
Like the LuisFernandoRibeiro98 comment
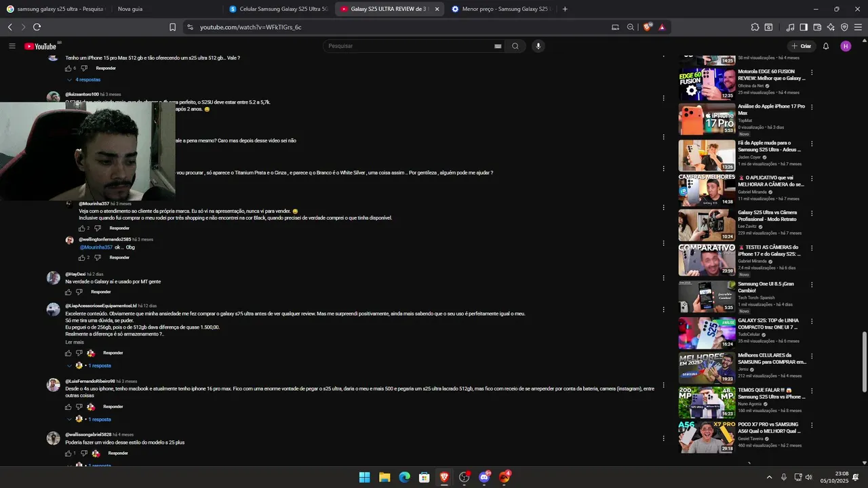point(68,407)
